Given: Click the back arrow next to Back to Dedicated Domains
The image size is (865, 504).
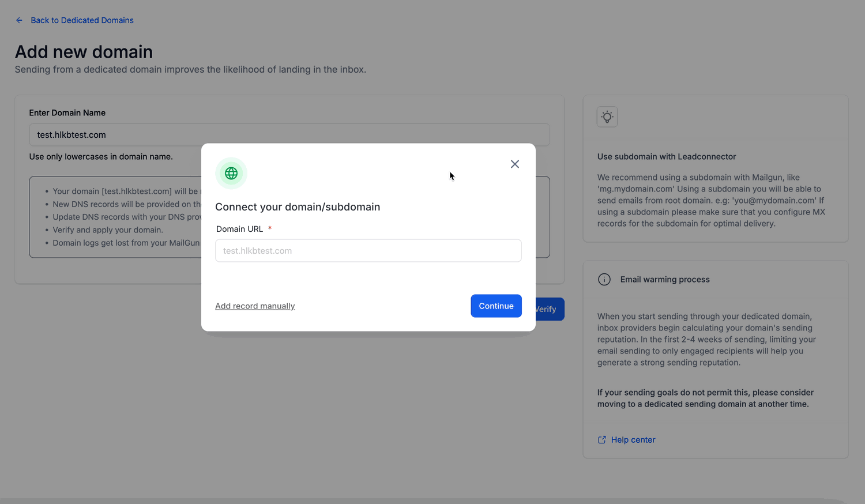Looking at the screenshot, I should click(19, 20).
